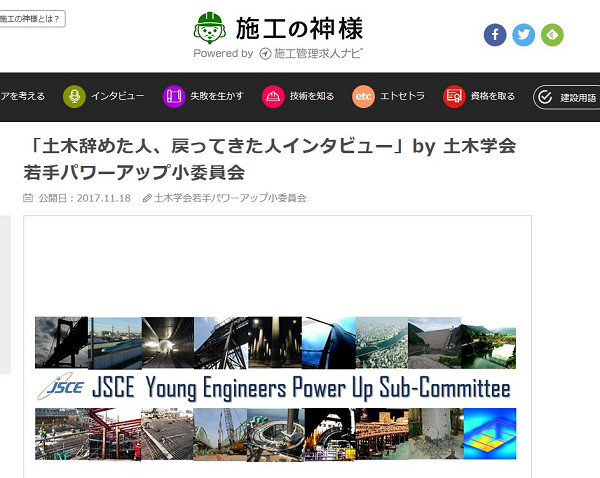Image resolution: width=600 pixels, height=478 pixels.
Task: Open the 技術を知る menu label
Action: 312,96
